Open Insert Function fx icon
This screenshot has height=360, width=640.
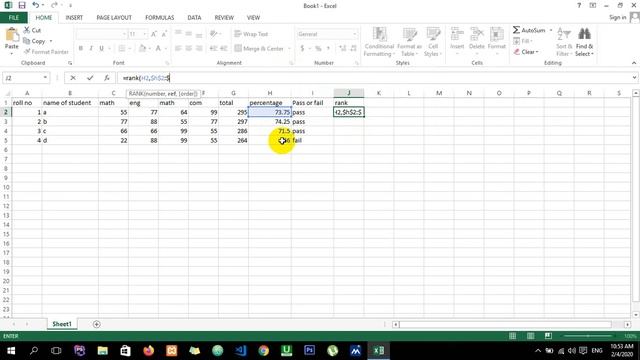[x=107, y=78]
